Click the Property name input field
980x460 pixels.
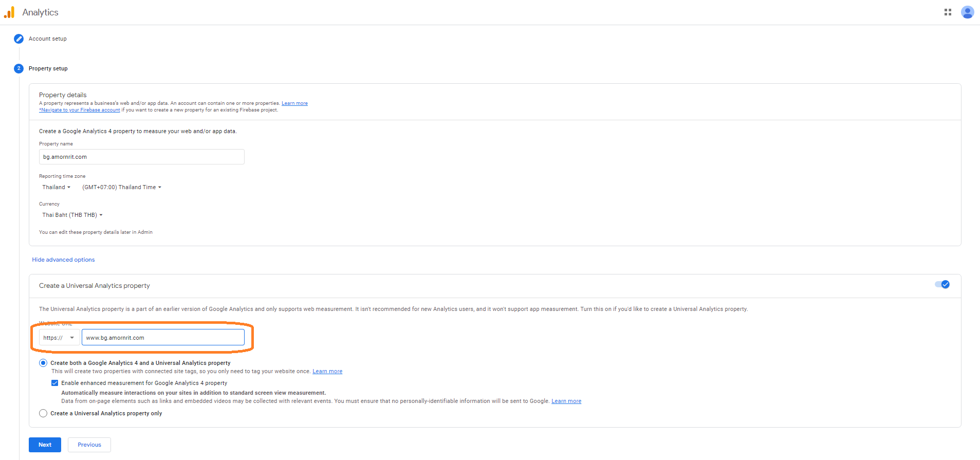[141, 157]
